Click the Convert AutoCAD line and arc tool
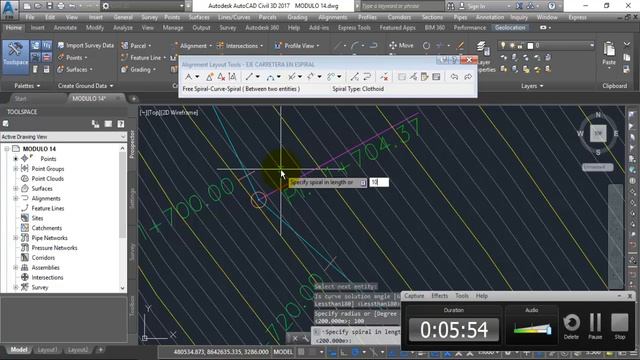640x360 pixels. 355,77
